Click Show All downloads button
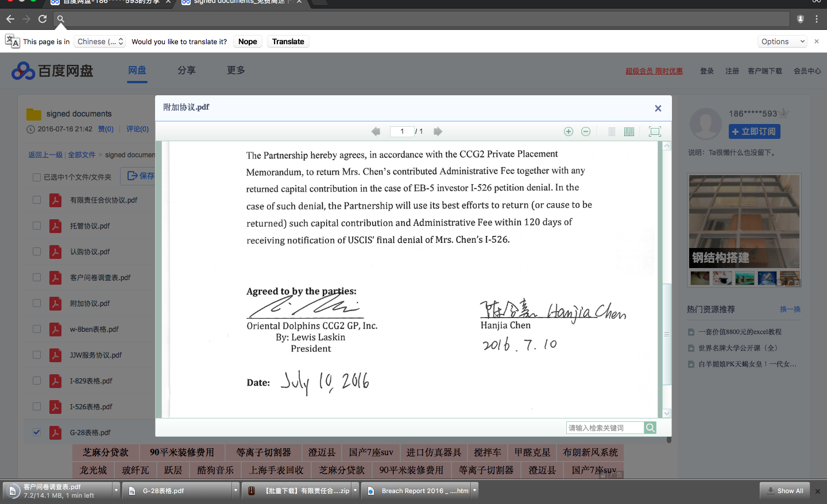Image resolution: width=827 pixels, height=504 pixels. 785,491
